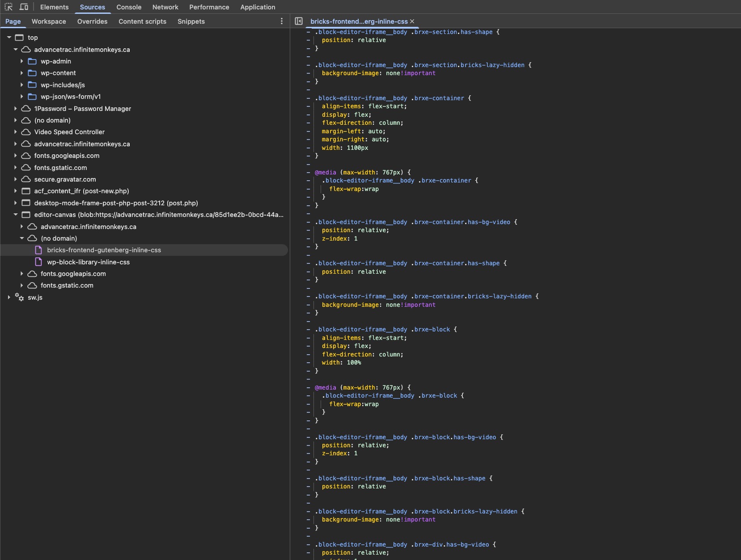Fold the .brxe-container rule at its dash marker

click(308, 98)
